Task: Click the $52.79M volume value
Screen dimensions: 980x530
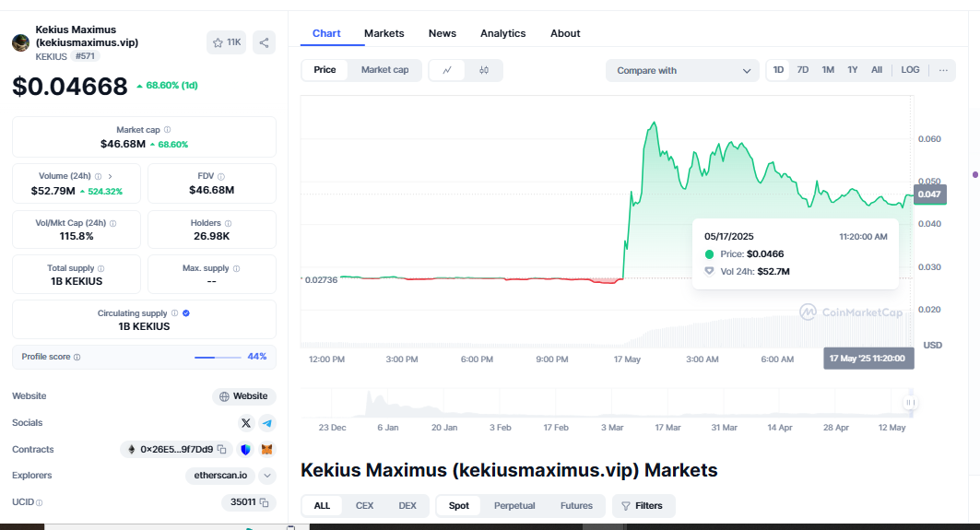Action: 53,191
